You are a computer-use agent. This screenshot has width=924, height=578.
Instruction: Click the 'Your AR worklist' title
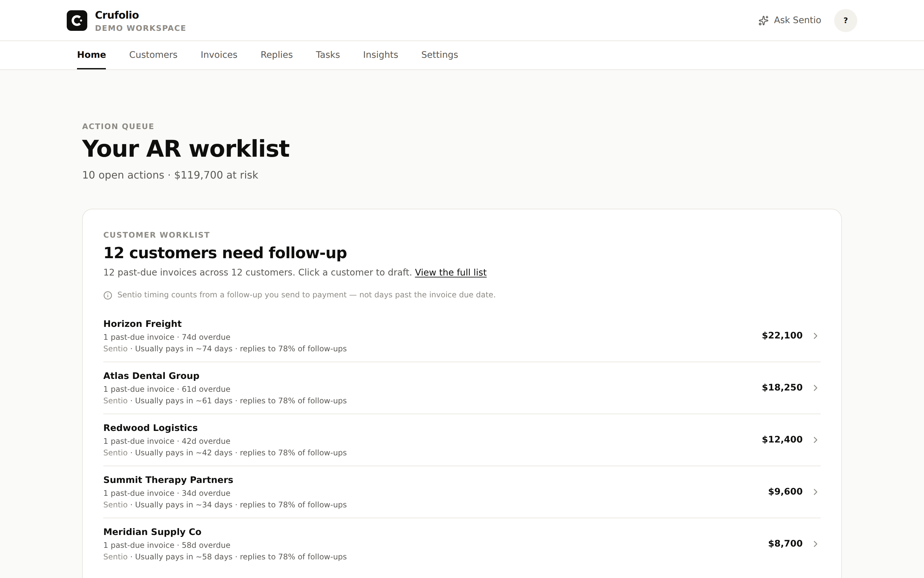pos(185,149)
